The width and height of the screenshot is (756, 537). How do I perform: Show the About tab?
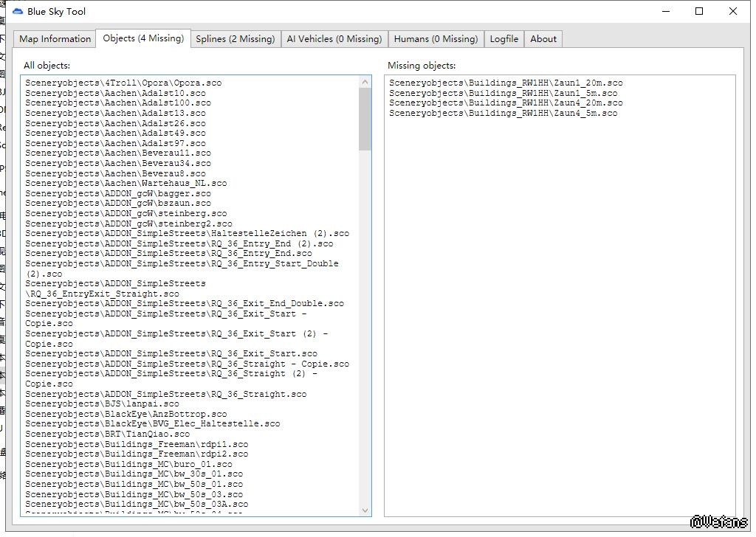[x=543, y=39]
